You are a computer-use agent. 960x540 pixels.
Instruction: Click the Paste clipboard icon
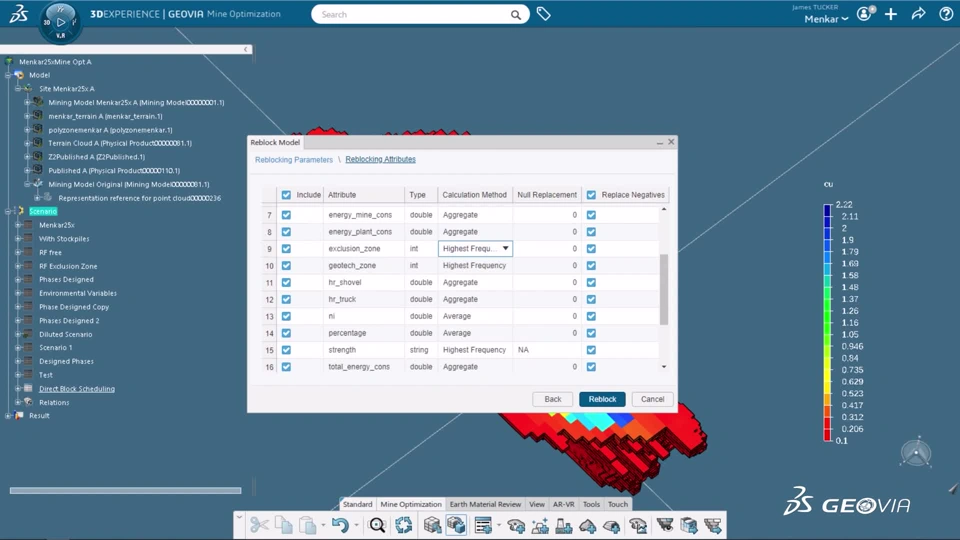pyautogui.click(x=307, y=525)
